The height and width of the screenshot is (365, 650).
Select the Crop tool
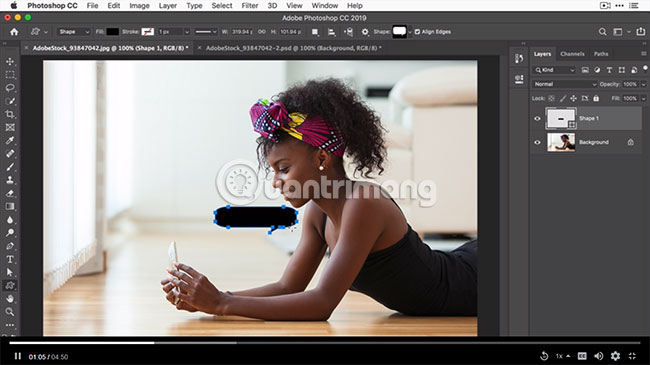point(10,114)
